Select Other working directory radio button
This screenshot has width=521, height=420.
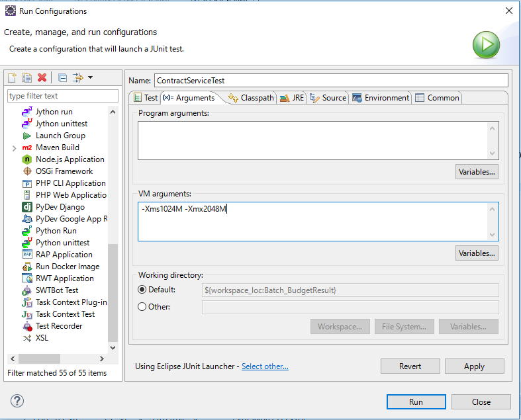[142, 307]
